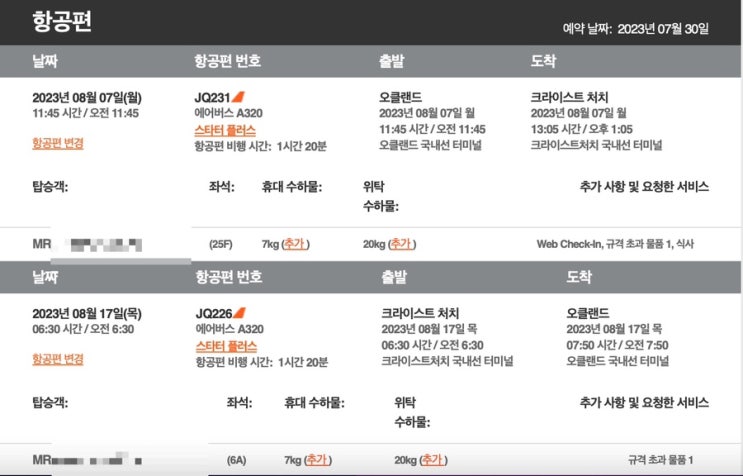This screenshot has width=743, height=476.
Task: Click arrival city 오클랜드 of second flight
Action: tap(588, 313)
